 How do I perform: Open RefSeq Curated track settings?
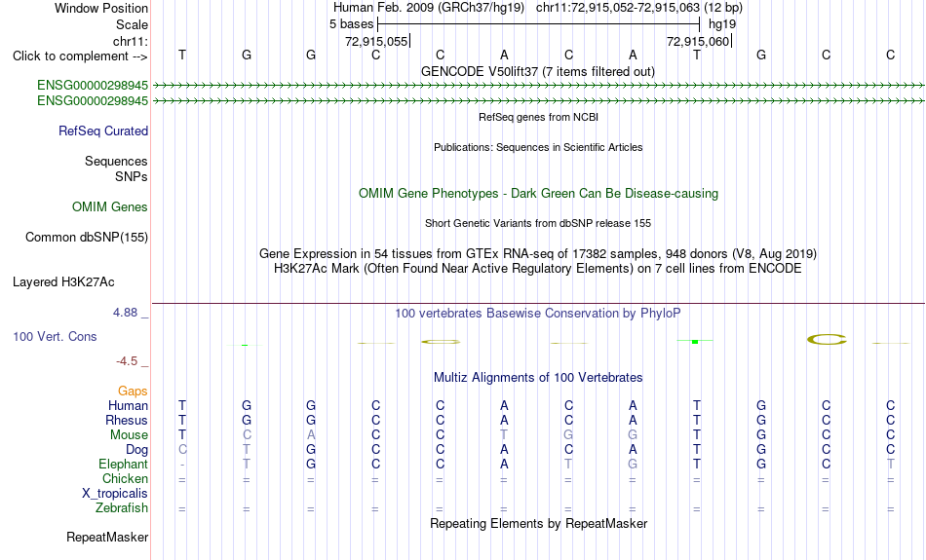click(103, 131)
